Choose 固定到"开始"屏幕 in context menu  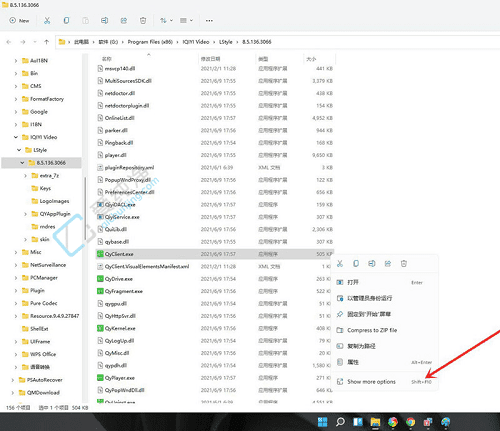[x=384, y=314]
